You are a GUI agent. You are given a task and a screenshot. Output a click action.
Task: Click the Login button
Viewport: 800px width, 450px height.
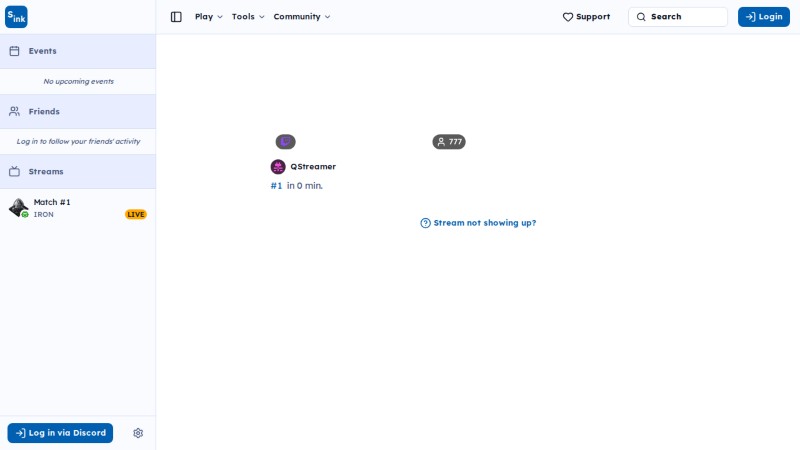point(764,17)
